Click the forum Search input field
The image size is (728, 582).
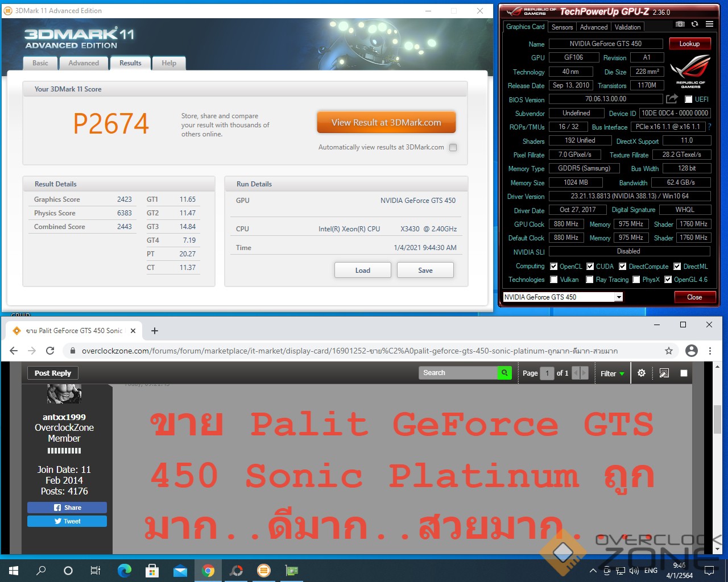pos(458,373)
